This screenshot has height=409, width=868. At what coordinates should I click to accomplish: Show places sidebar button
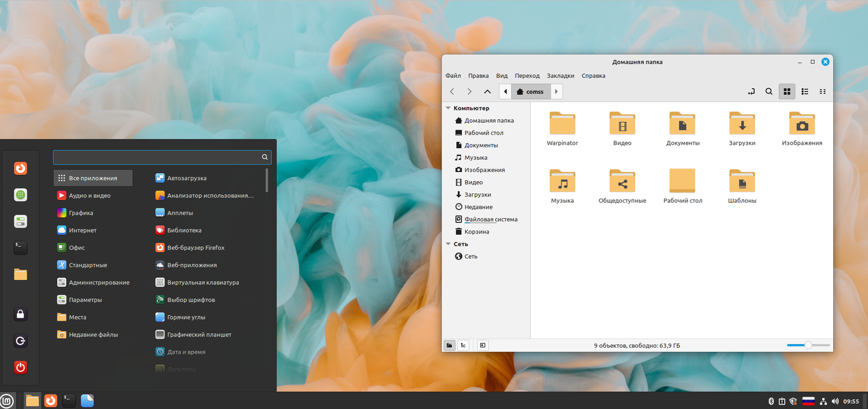point(450,345)
